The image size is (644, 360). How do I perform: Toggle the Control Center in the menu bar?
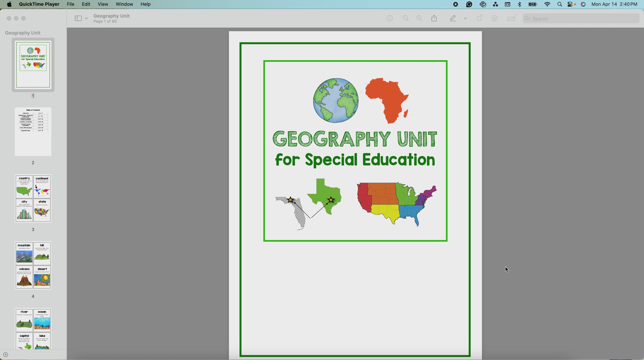click(570, 4)
